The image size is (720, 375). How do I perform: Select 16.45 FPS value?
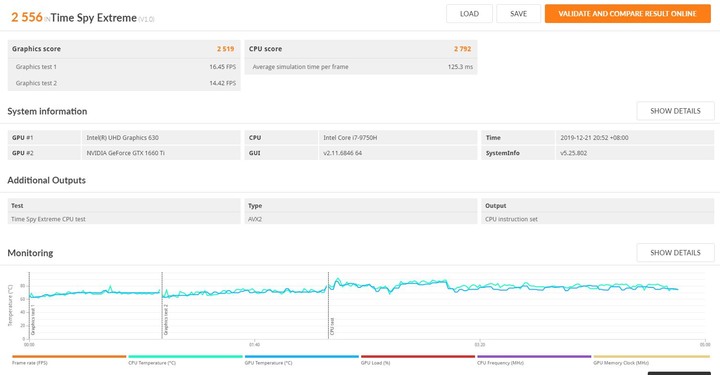pos(223,67)
